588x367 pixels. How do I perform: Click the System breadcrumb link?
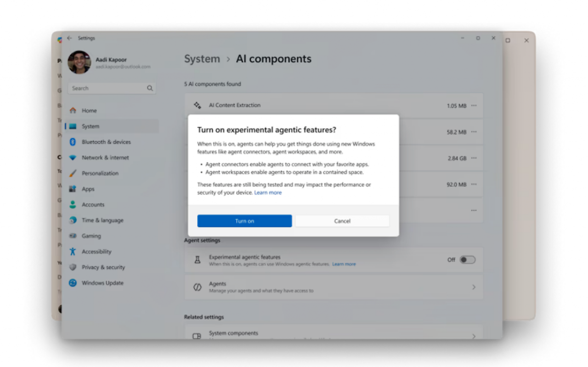pos(202,59)
